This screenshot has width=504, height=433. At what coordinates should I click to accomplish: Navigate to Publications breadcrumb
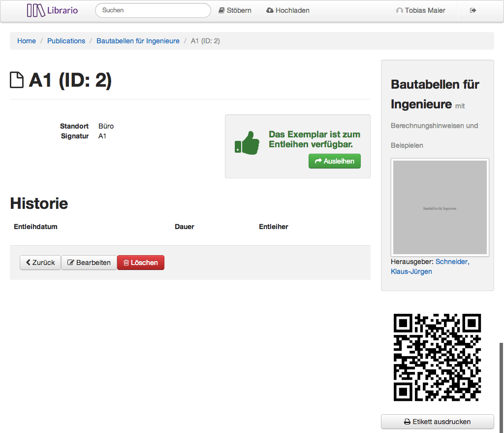pyautogui.click(x=66, y=41)
